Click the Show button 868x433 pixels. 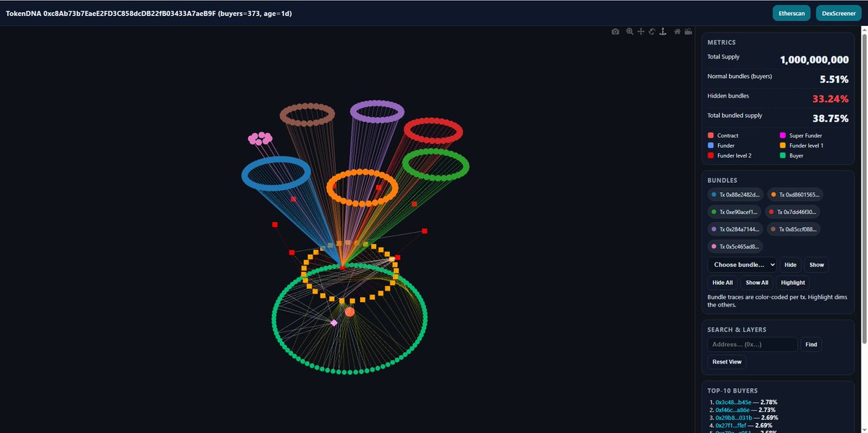point(817,265)
